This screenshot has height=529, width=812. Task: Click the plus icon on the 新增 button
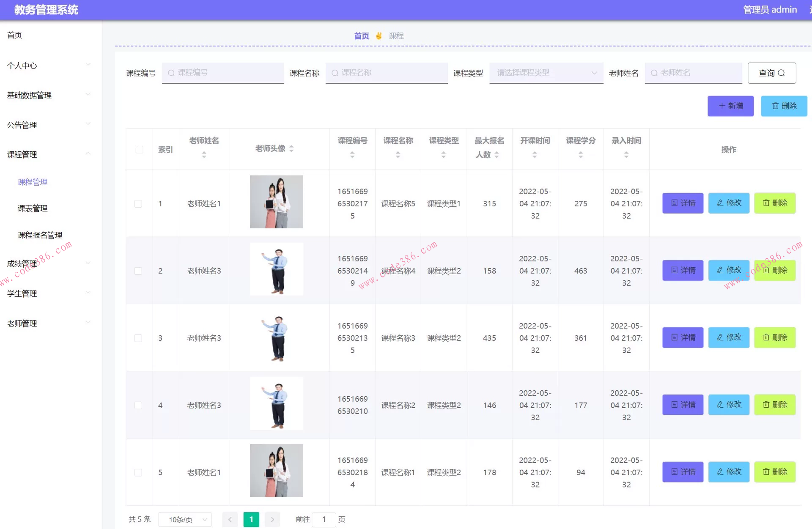coord(721,106)
